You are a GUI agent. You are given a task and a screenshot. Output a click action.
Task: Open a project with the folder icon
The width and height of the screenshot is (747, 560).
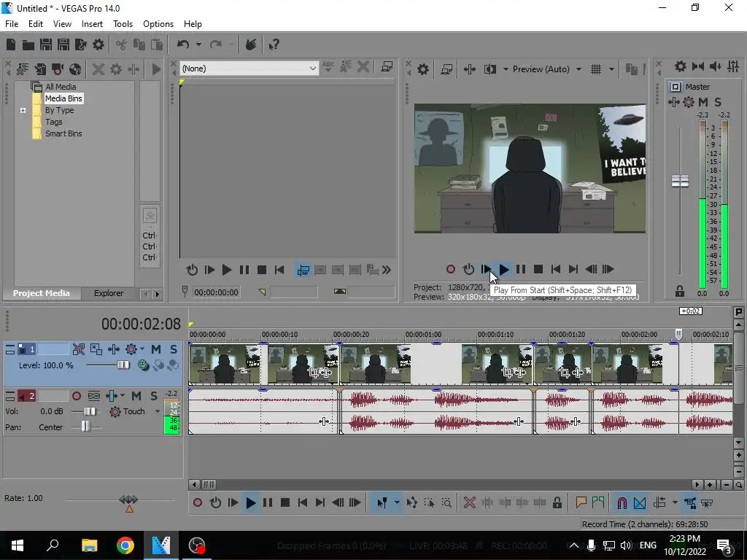[x=28, y=44]
